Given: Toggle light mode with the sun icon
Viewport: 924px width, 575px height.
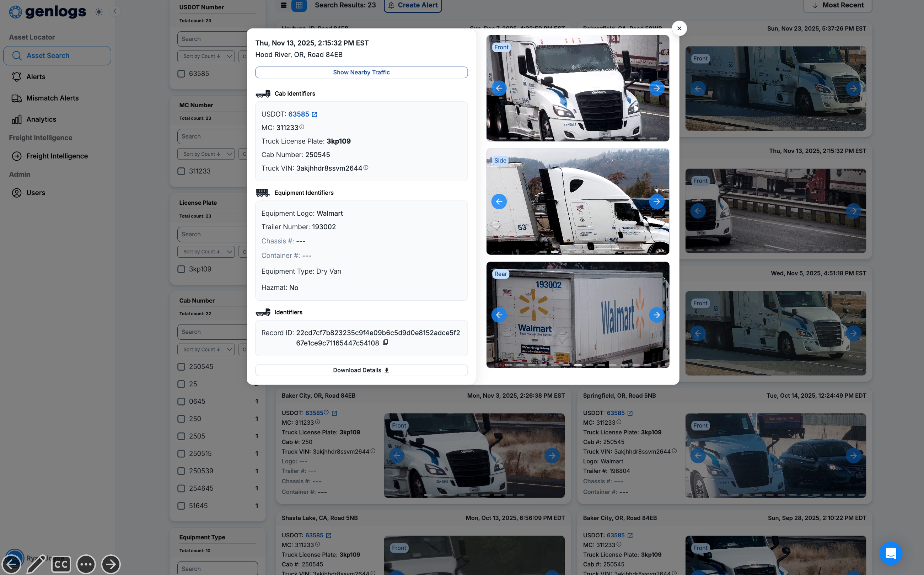Looking at the screenshot, I should pos(98,12).
